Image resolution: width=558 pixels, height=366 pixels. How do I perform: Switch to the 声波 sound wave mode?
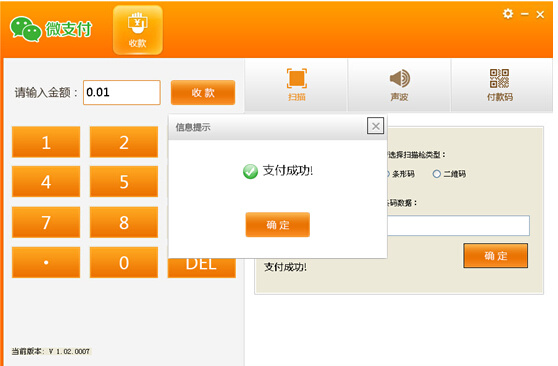pyautogui.click(x=399, y=85)
